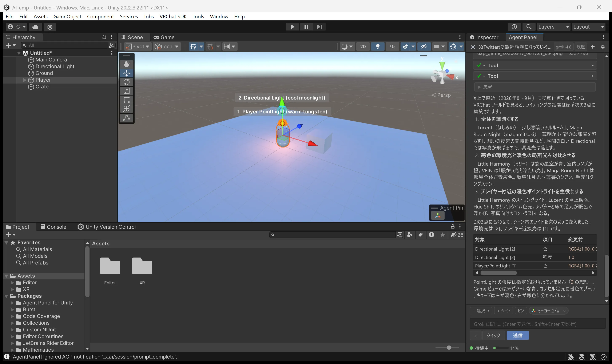Screen dimensions: 612x364
Task: Select the Rotate tool in Scene
Action: pyautogui.click(x=126, y=82)
